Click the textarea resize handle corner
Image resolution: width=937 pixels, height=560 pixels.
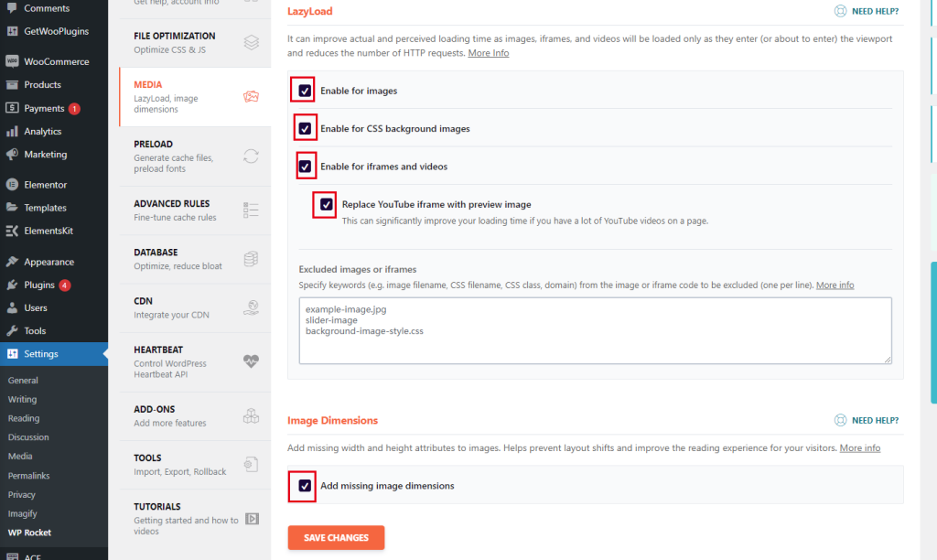[888, 360]
